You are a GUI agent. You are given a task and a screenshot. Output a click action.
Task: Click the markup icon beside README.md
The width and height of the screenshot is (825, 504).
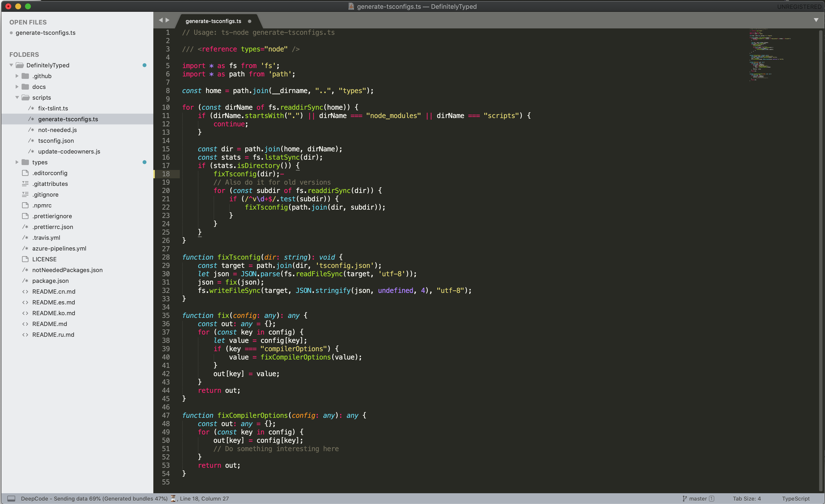25,324
